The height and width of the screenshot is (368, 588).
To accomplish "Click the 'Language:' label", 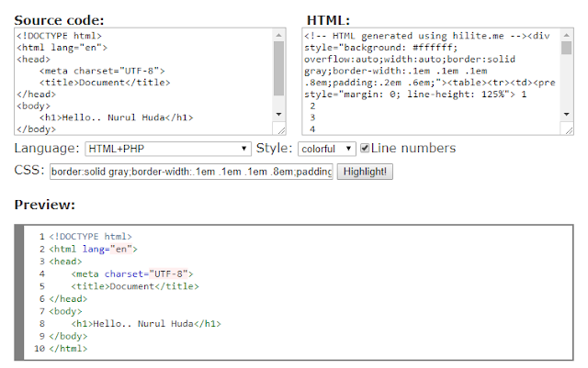I will 47,148.
